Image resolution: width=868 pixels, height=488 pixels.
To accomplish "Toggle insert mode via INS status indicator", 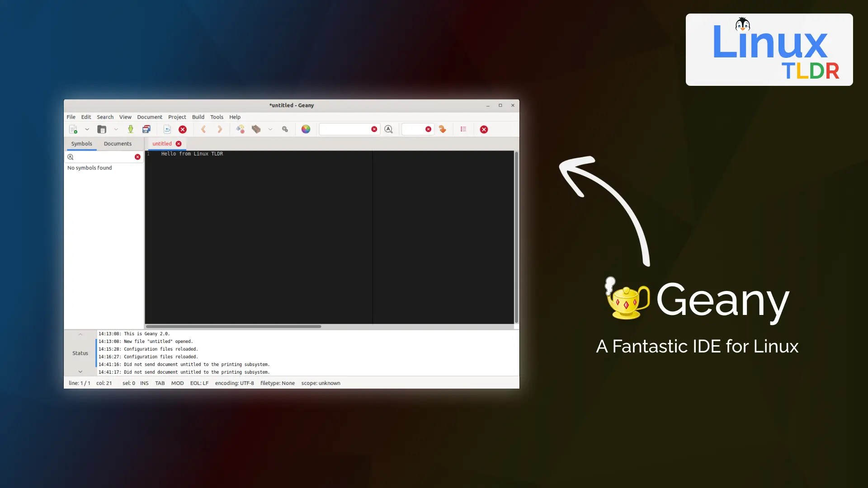I will (144, 383).
